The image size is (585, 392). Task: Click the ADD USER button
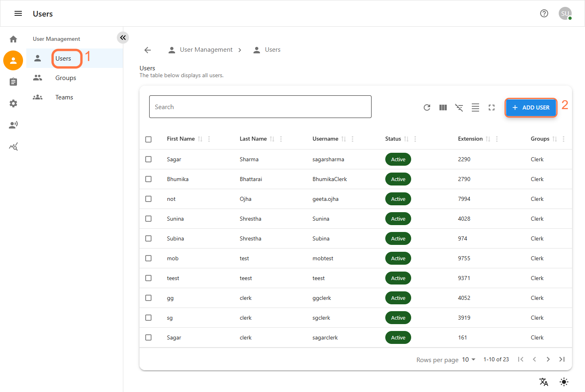[531, 107]
